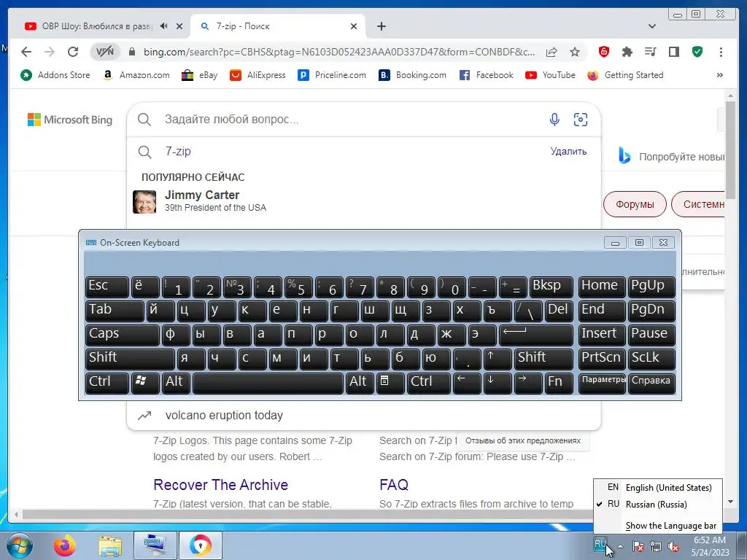
Task: Open the media control playlist icon
Action: (650, 52)
